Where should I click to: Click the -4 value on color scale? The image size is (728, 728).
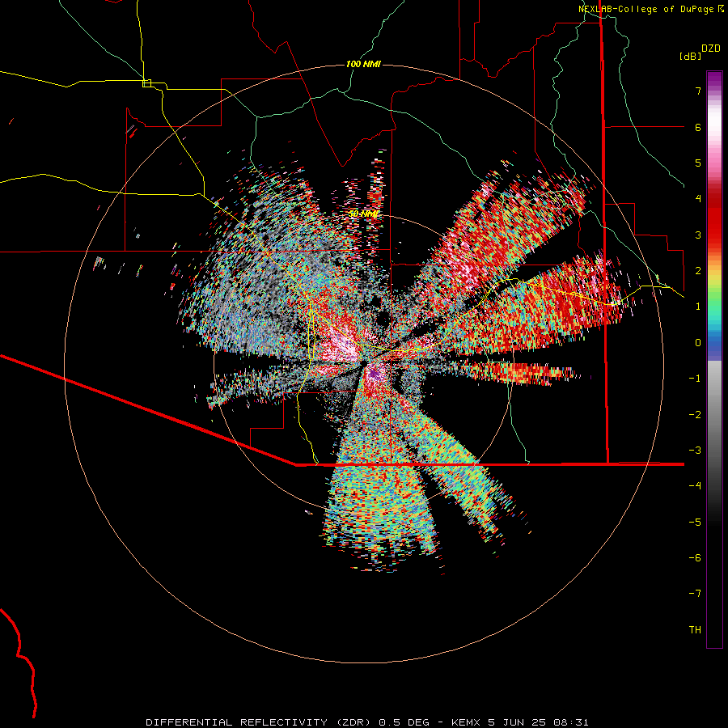(x=695, y=486)
